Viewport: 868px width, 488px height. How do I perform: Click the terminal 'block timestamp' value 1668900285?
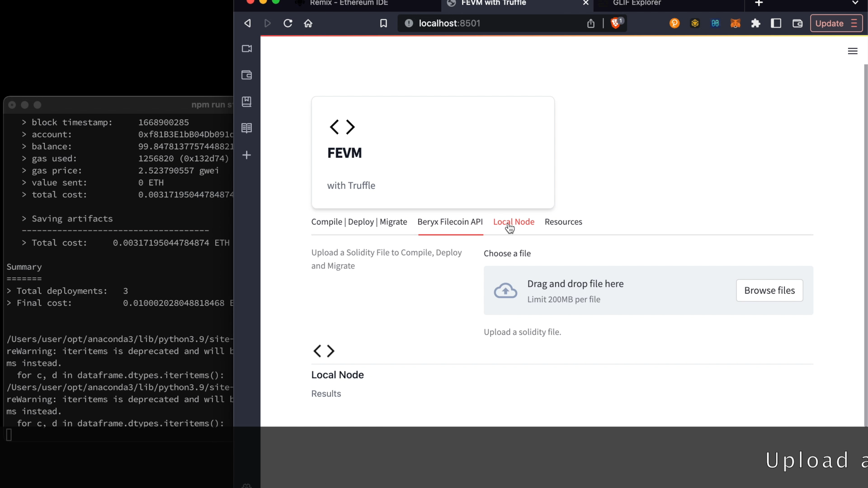coord(164,122)
